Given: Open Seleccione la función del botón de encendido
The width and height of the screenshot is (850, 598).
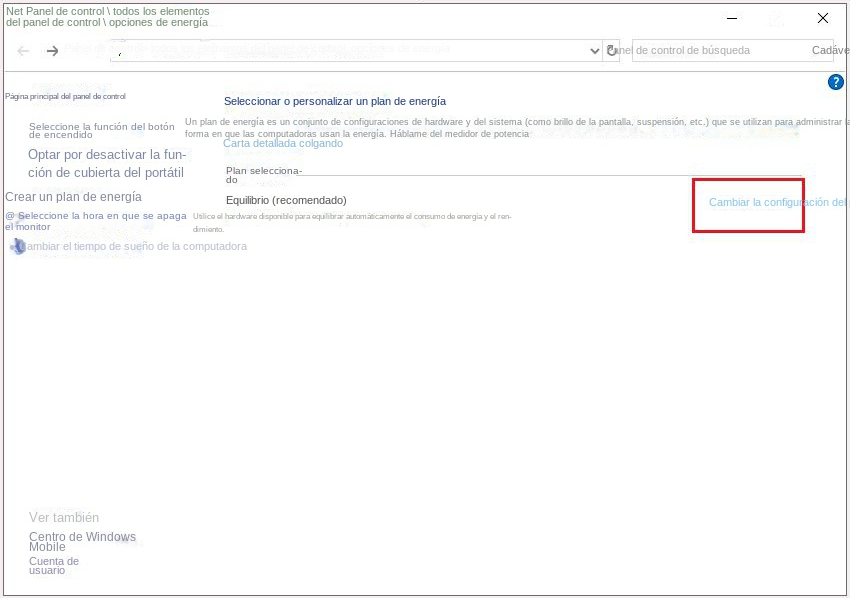Looking at the screenshot, I should pos(101,131).
